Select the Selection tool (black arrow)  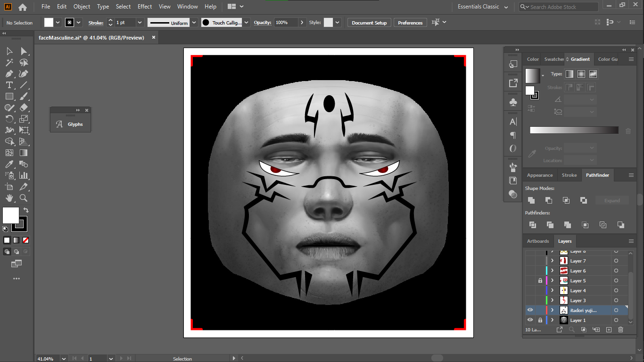tap(9, 51)
